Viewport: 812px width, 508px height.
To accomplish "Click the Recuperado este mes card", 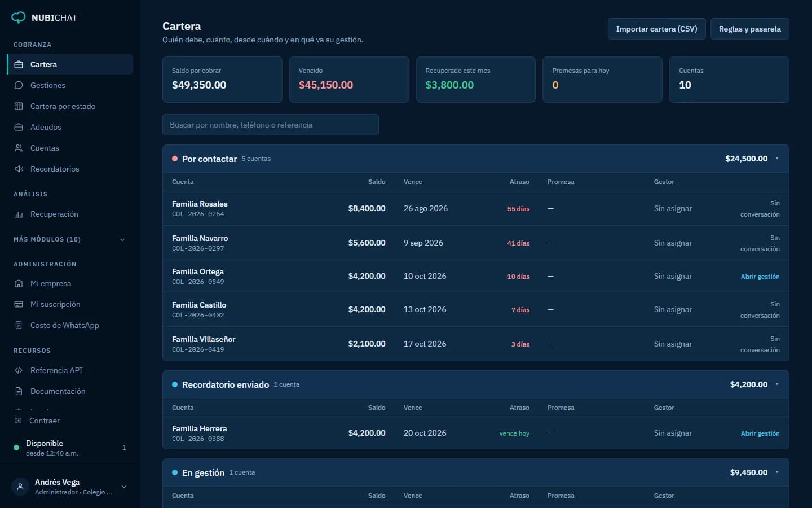I will coord(475,80).
